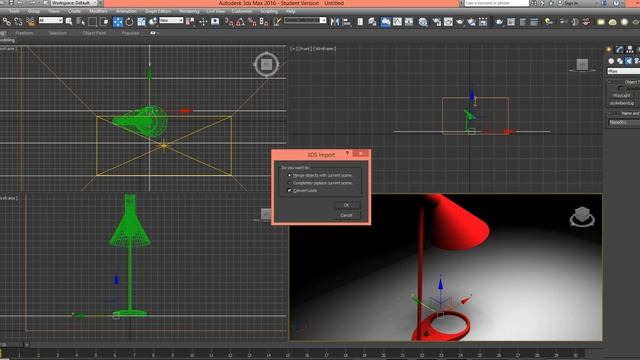Click the Sign In link in title bar
Viewport: 640px width, 360px height.
[x=571, y=3]
